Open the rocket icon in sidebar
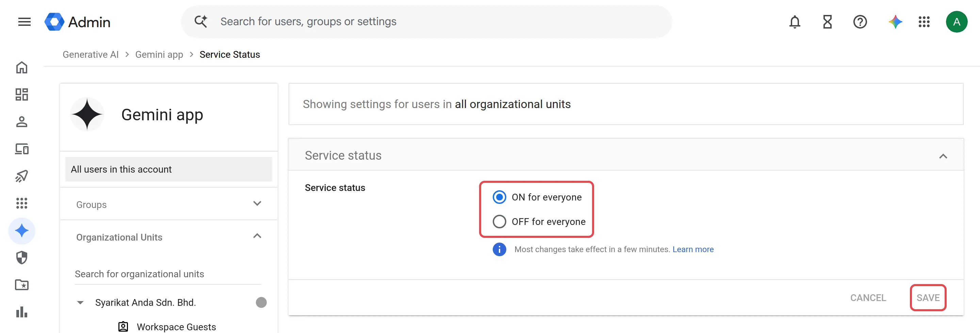Viewport: 980px width, 333px height. coord(22,176)
